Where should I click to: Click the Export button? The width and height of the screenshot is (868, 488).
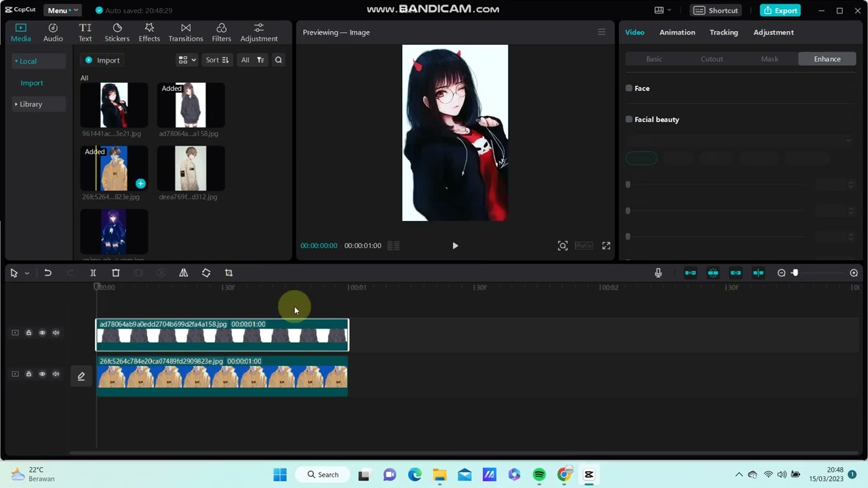781,10
